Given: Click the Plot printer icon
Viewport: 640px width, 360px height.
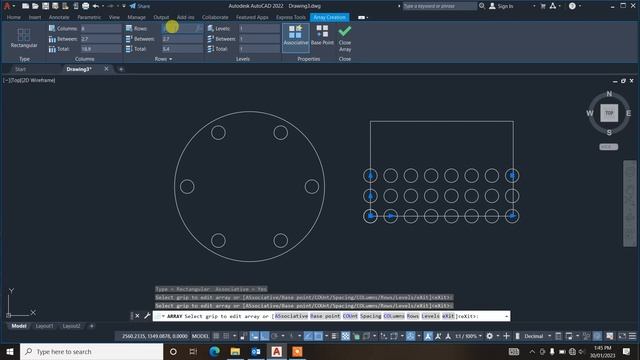Looking at the screenshot, I should (x=85, y=6).
